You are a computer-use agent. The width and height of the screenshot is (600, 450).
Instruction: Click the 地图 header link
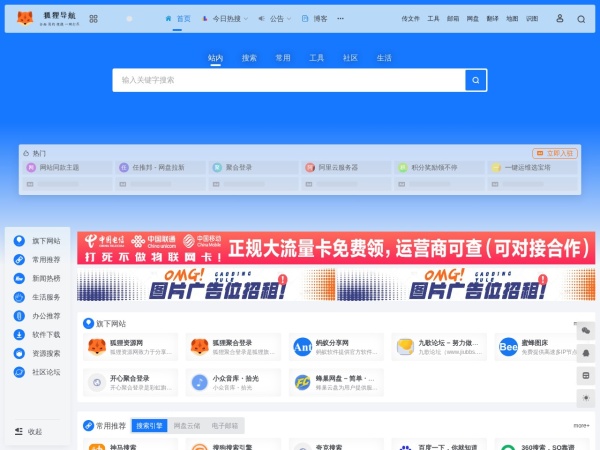[x=512, y=18]
